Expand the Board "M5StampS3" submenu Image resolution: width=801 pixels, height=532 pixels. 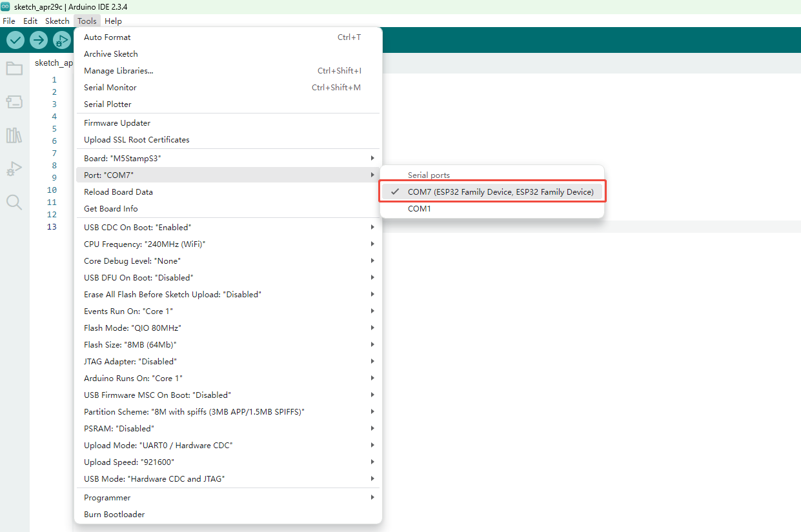click(228, 159)
